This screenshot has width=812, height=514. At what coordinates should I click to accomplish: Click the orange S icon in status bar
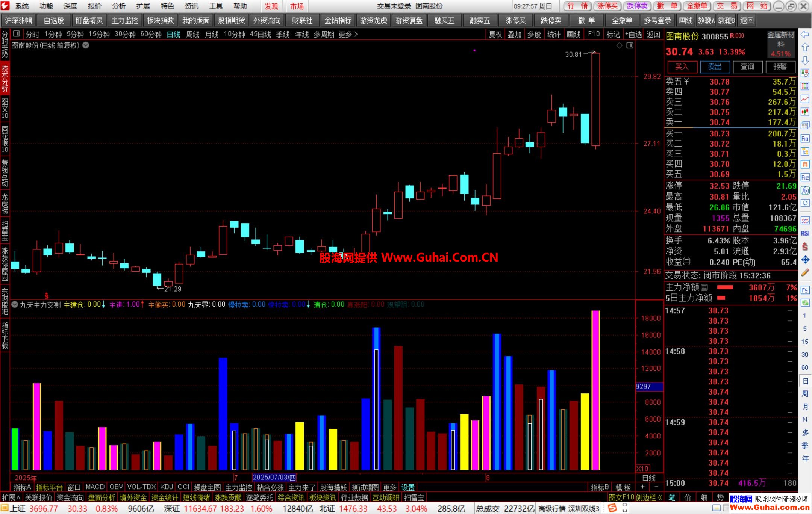(x=612, y=508)
